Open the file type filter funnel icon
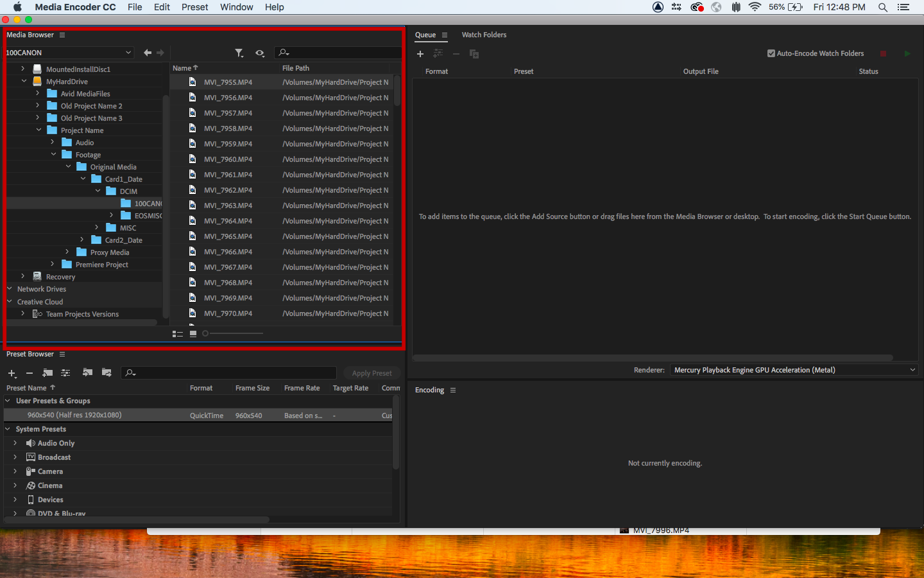This screenshot has width=924, height=578. pos(239,53)
